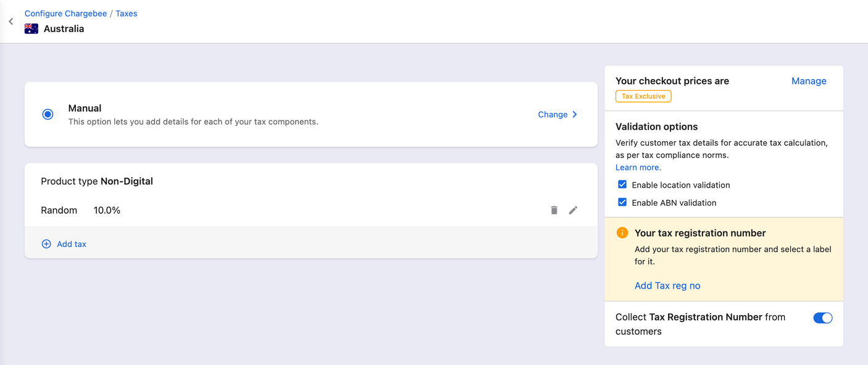Click the chevron arrow next to Change
The image size is (868, 365).
tap(575, 114)
